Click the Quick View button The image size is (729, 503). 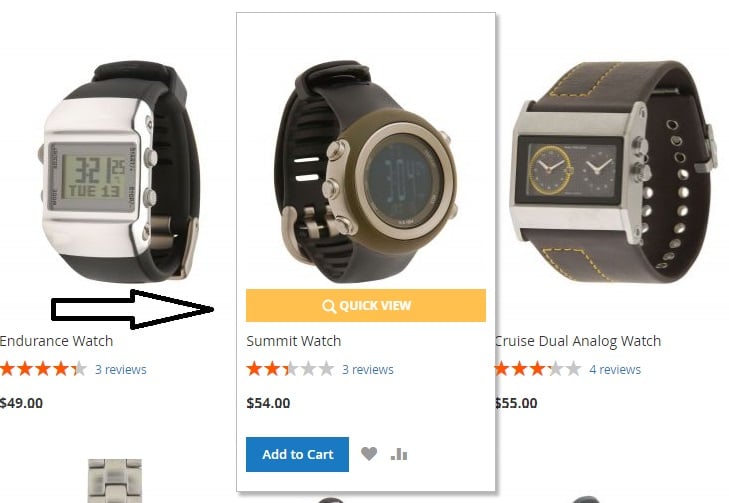click(x=366, y=305)
